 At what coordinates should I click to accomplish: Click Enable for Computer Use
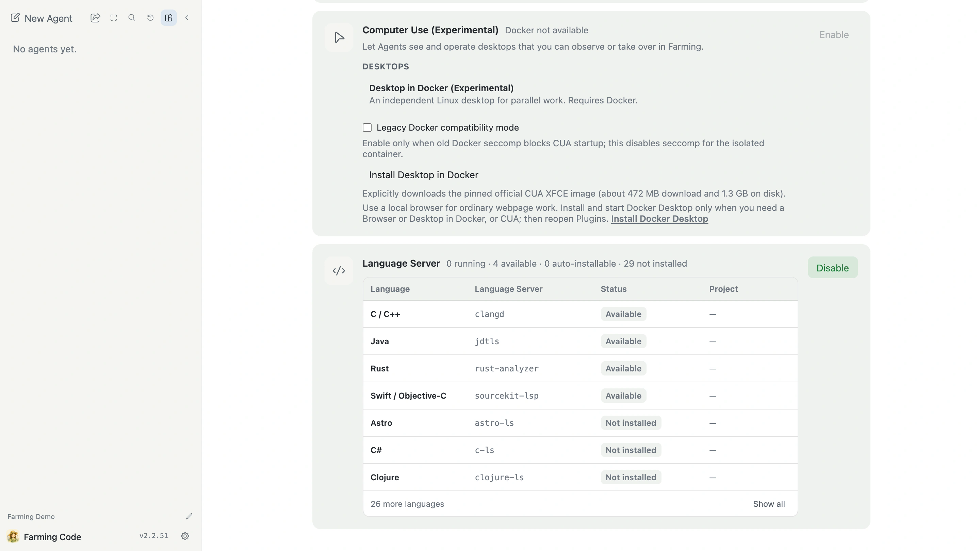834,35
